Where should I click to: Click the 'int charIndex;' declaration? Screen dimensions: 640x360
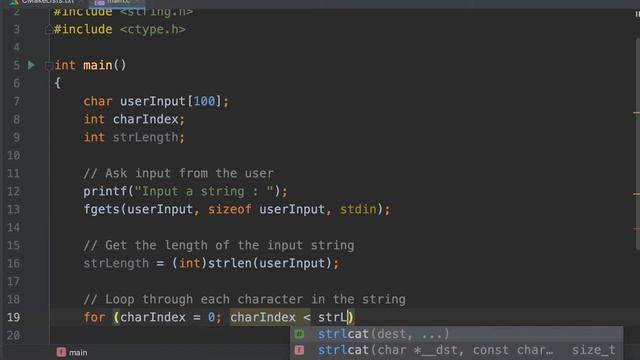pyautogui.click(x=134, y=119)
